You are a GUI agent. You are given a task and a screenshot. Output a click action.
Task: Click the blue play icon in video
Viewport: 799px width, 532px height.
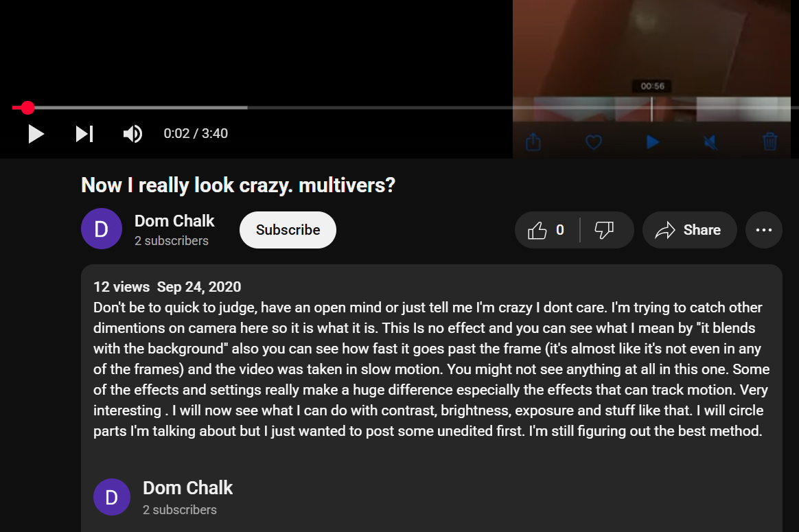click(652, 141)
